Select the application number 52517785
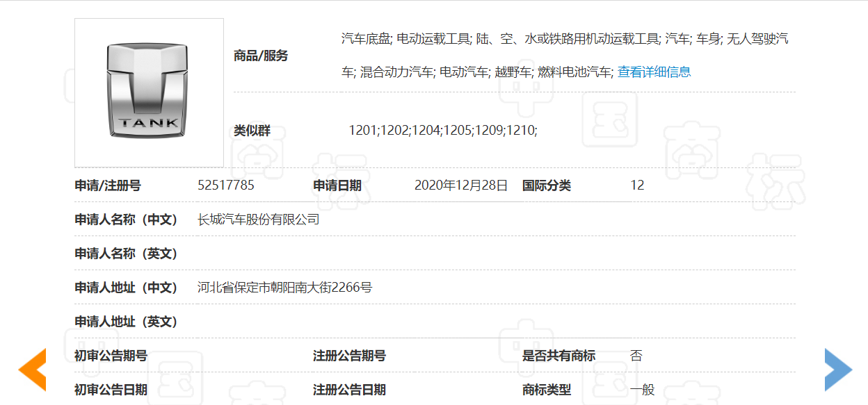Viewport: 868px width, 405px height. 226,185
